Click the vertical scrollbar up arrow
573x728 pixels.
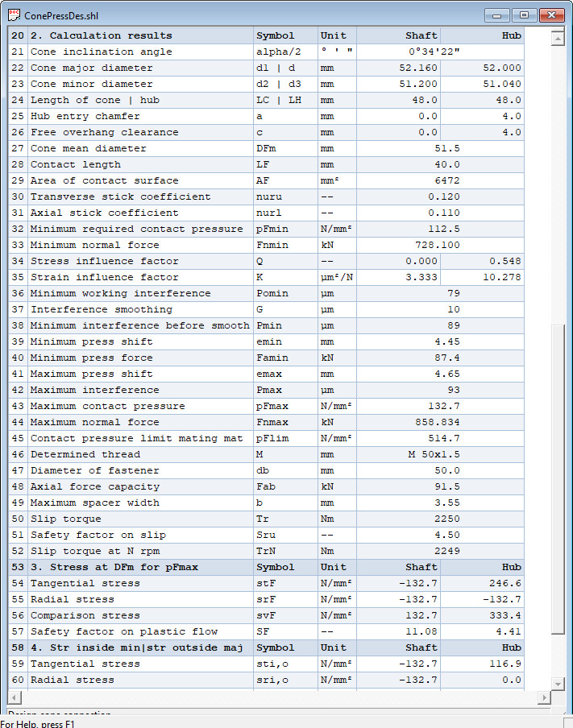[x=556, y=37]
